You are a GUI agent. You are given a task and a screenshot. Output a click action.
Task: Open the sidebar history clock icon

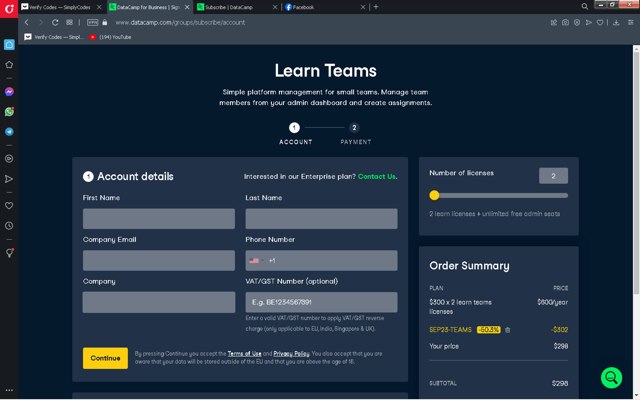[x=9, y=226]
